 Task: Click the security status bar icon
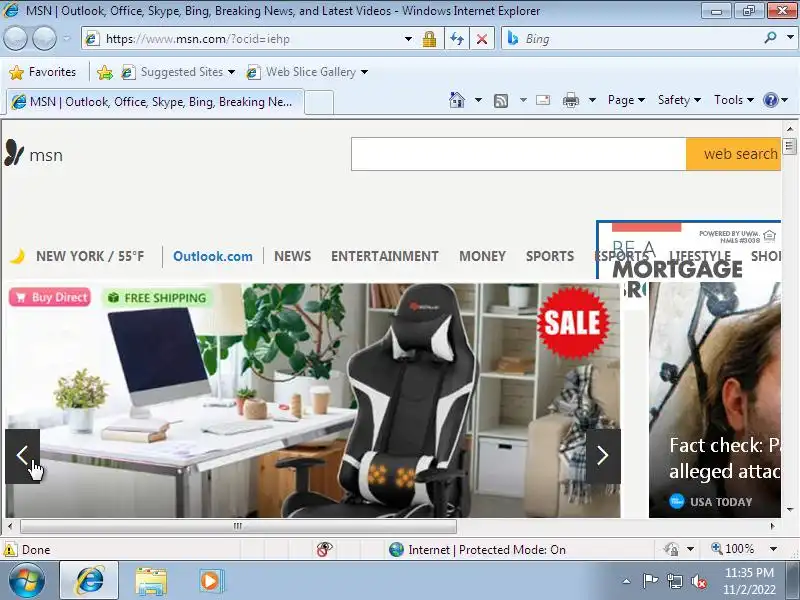pos(671,549)
